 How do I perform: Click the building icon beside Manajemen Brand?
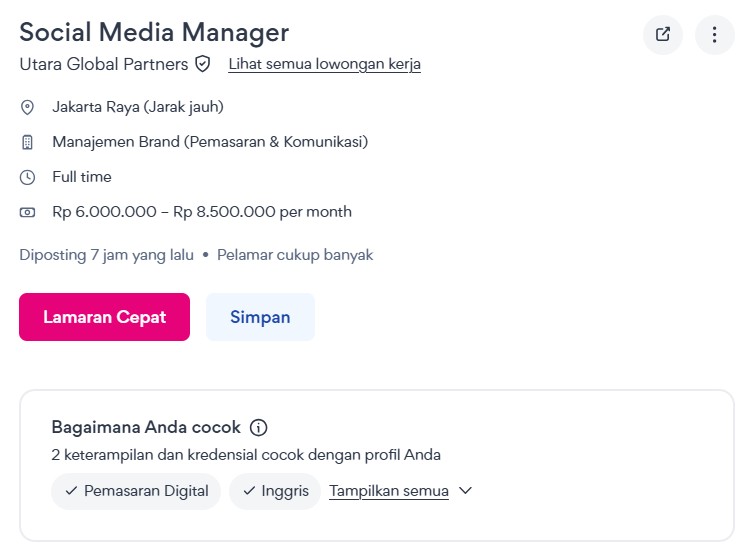(x=28, y=142)
